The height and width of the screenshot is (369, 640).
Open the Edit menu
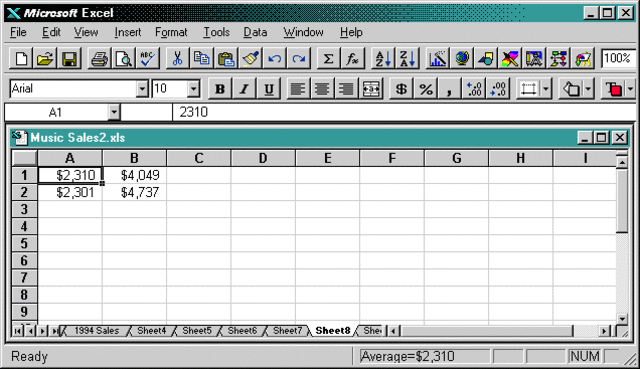[51, 32]
